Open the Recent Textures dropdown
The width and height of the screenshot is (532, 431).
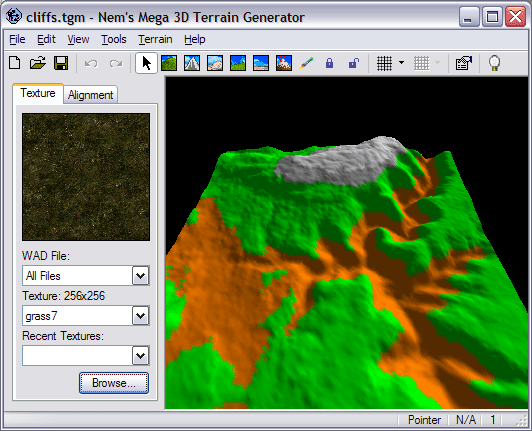pos(140,356)
